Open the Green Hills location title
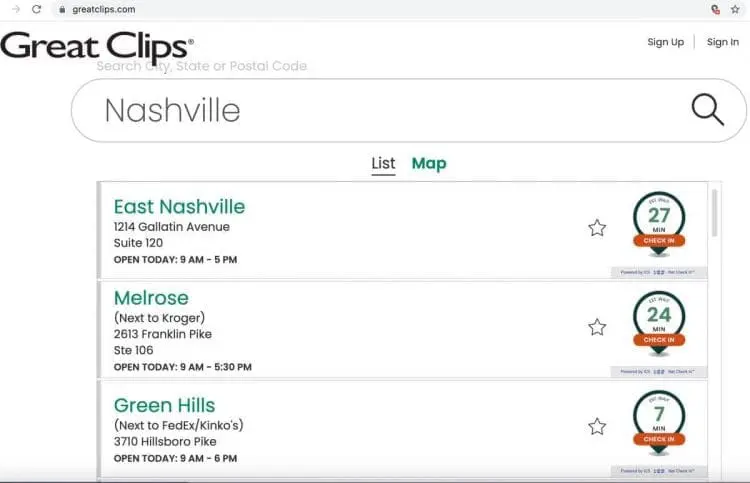The width and height of the screenshot is (750, 483). tap(165, 405)
